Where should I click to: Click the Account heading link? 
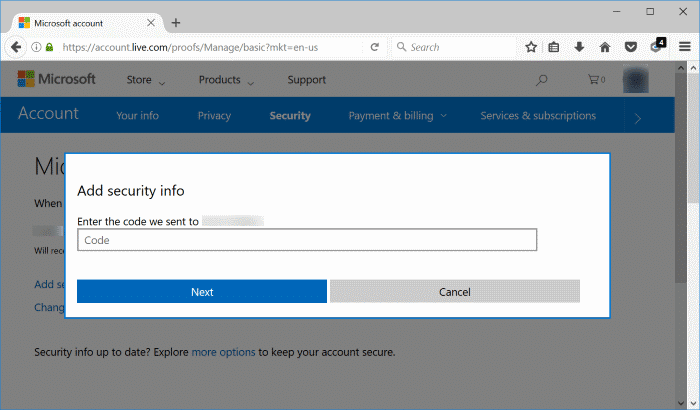(x=48, y=113)
